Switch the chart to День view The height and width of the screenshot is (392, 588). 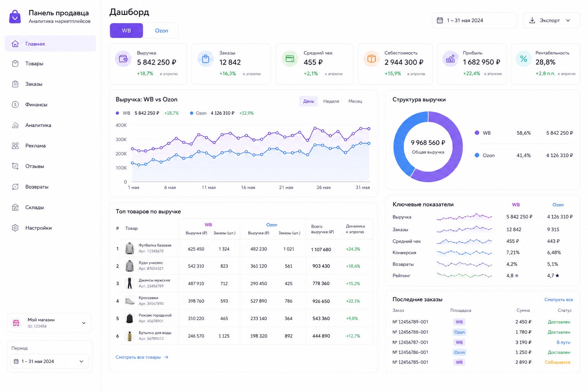pos(309,101)
